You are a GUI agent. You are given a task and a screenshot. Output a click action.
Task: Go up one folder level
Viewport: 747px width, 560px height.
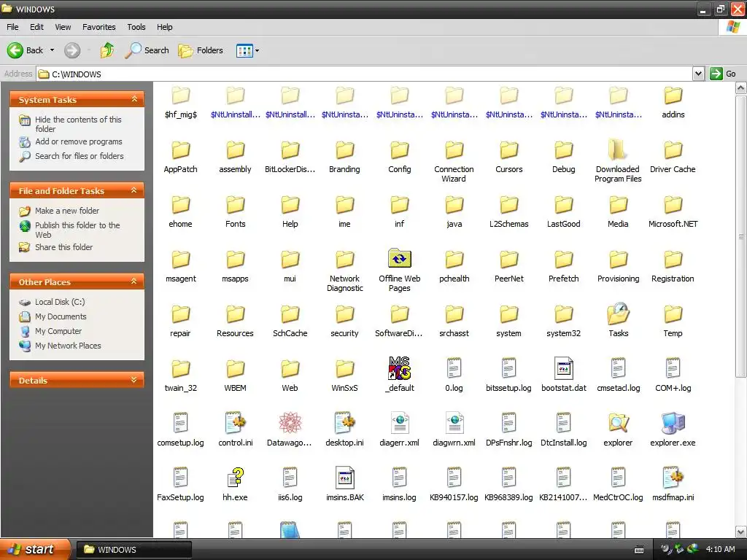107,50
